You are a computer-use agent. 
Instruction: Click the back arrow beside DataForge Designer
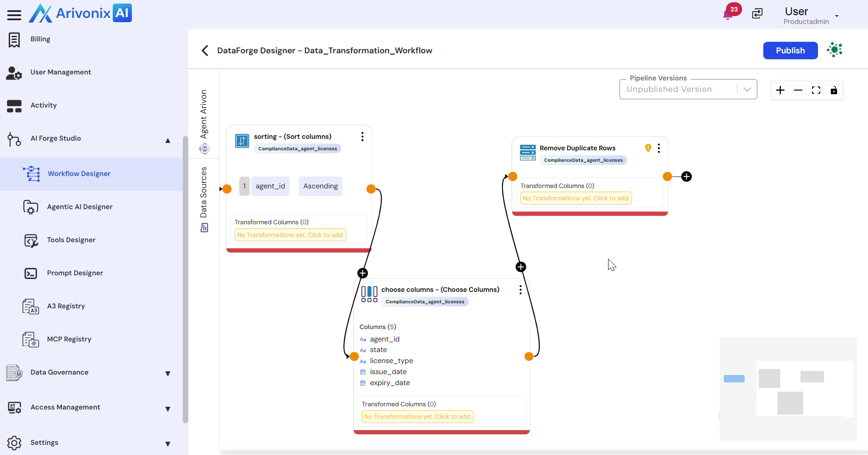205,51
